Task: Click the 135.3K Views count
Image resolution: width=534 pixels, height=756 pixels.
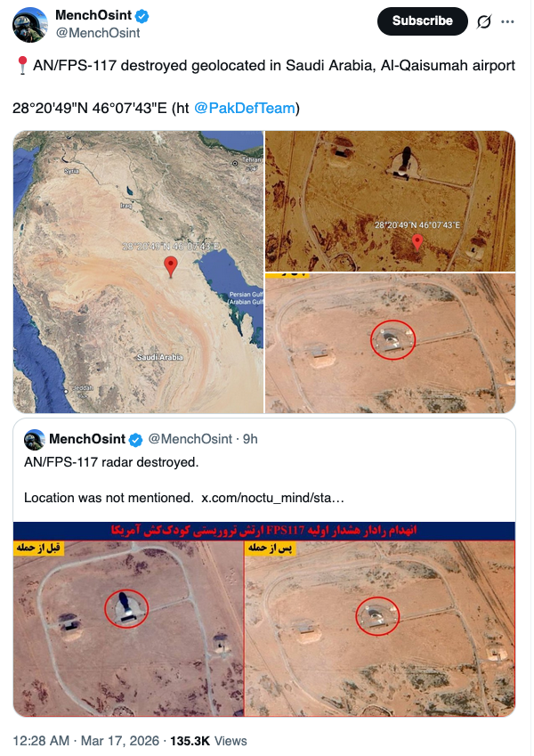Action: click(x=208, y=741)
